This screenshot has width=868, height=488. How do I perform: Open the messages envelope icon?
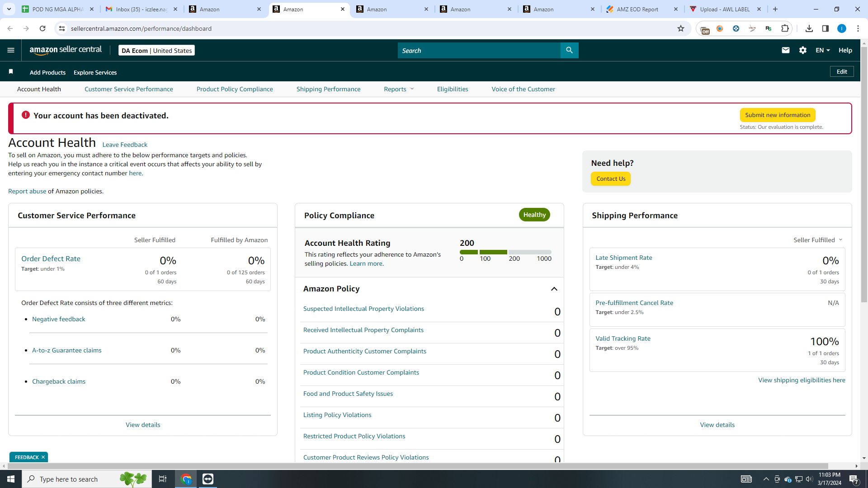pos(786,50)
